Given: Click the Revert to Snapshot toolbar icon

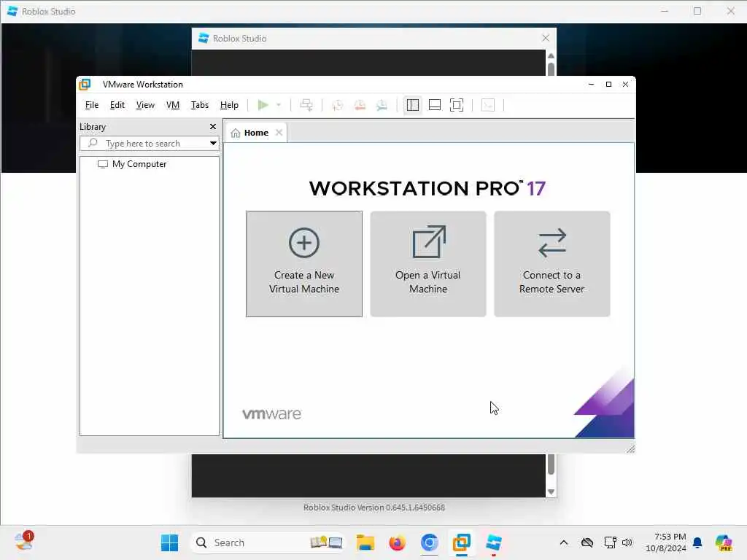Looking at the screenshot, I should [360, 105].
